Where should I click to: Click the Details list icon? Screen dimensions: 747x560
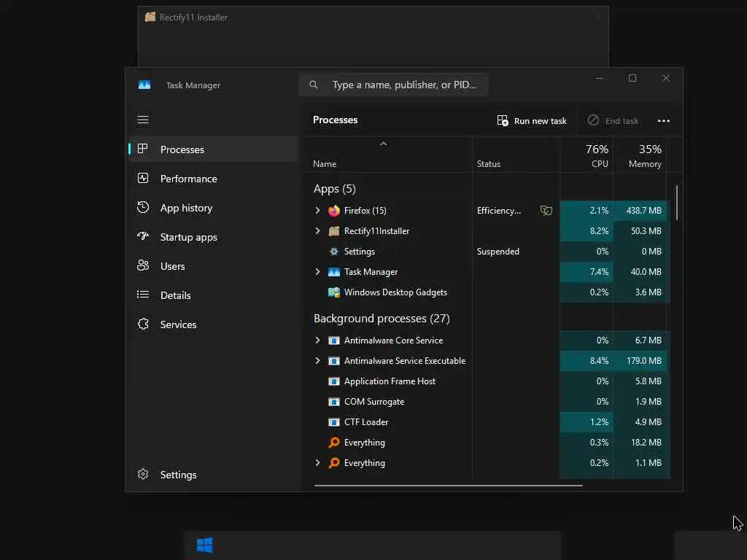coord(143,295)
